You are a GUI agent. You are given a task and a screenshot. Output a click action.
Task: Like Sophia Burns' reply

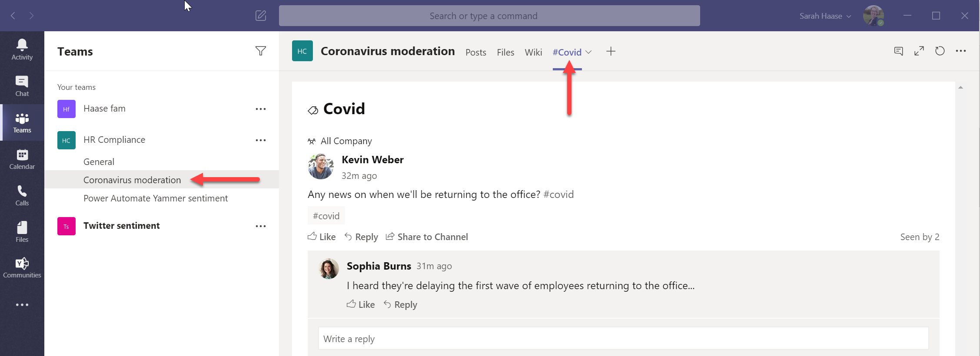(361, 304)
